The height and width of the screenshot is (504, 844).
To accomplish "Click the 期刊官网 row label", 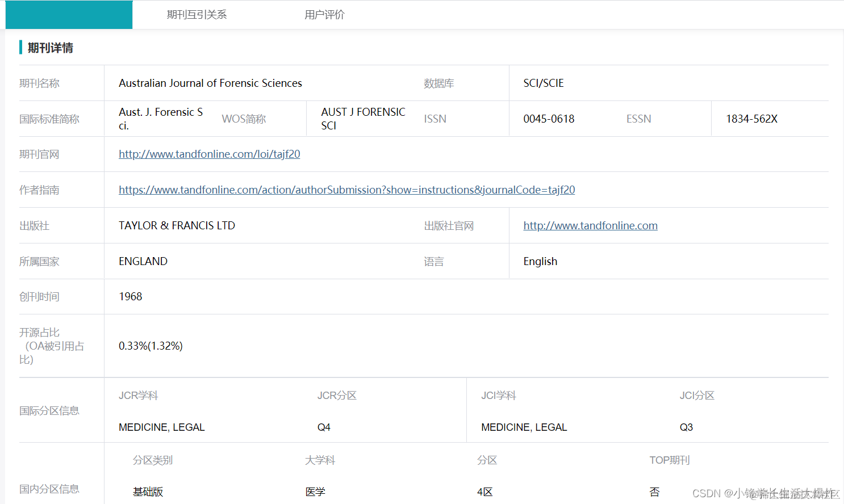I will (x=39, y=154).
